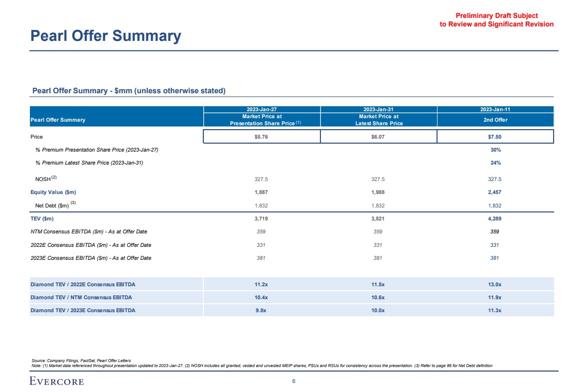
Task: Click the TEV ($m) row label
Action: point(42,218)
